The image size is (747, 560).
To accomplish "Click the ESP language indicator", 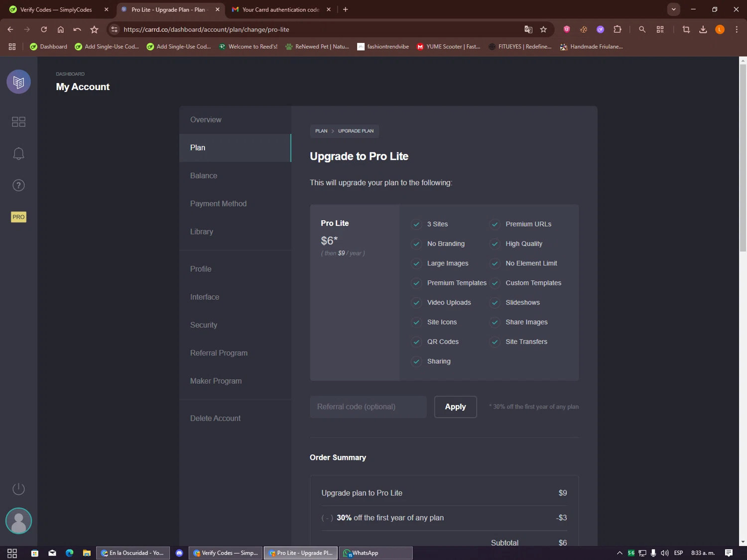I will click(678, 553).
